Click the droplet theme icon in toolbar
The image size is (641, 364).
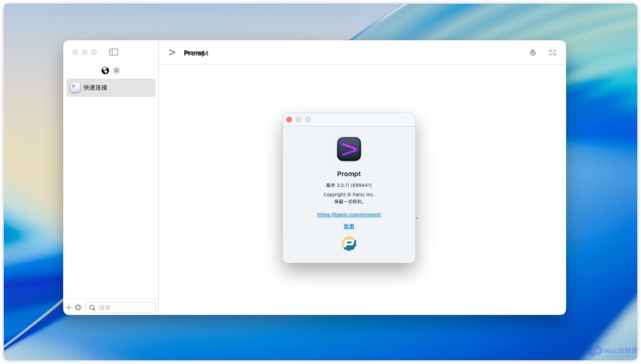[x=532, y=52]
